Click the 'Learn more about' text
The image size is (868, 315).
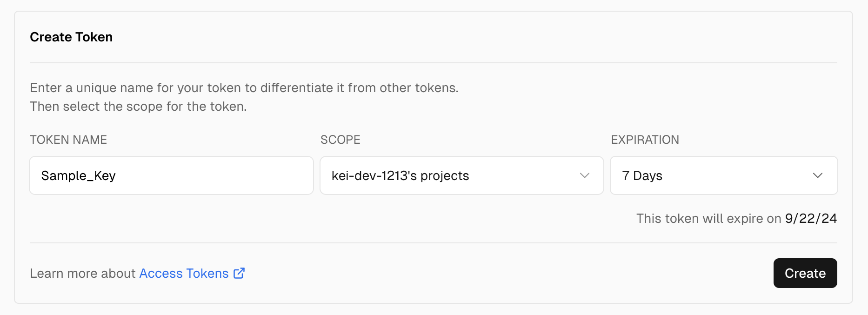[83, 273]
